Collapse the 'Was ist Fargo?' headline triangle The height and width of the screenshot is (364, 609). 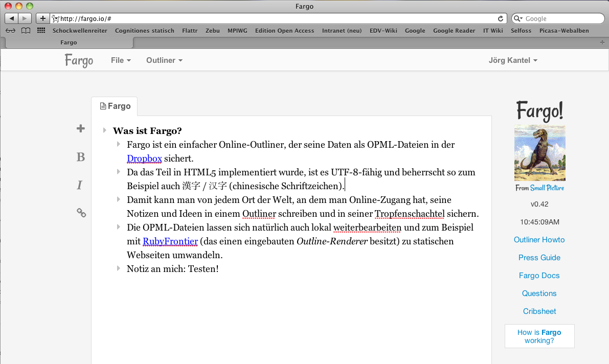[104, 130]
